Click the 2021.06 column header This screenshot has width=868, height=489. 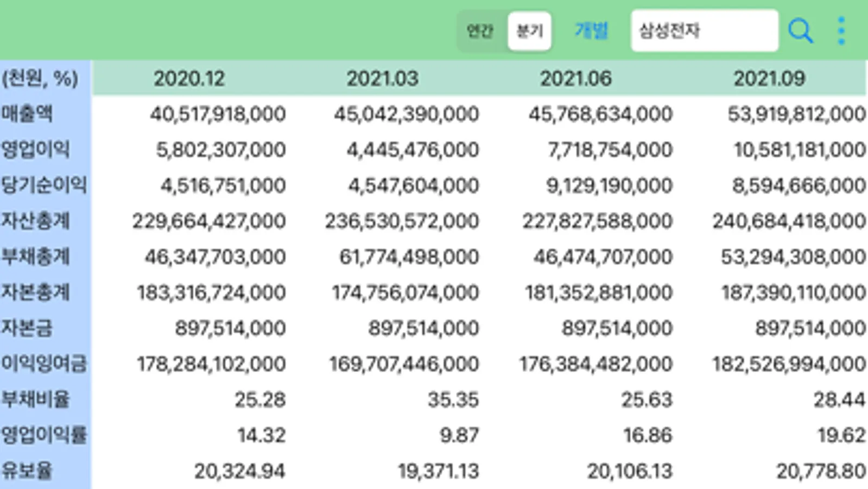pos(575,79)
